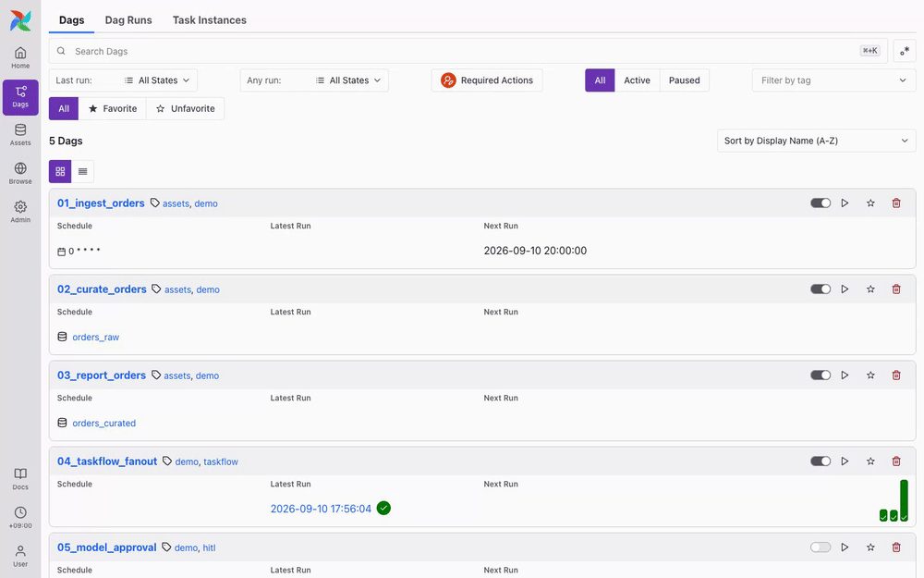The width and height of the screenshot is (924, 578).
Task: Delete the 04_taskflow_fanout Dag
Action: 896,461
